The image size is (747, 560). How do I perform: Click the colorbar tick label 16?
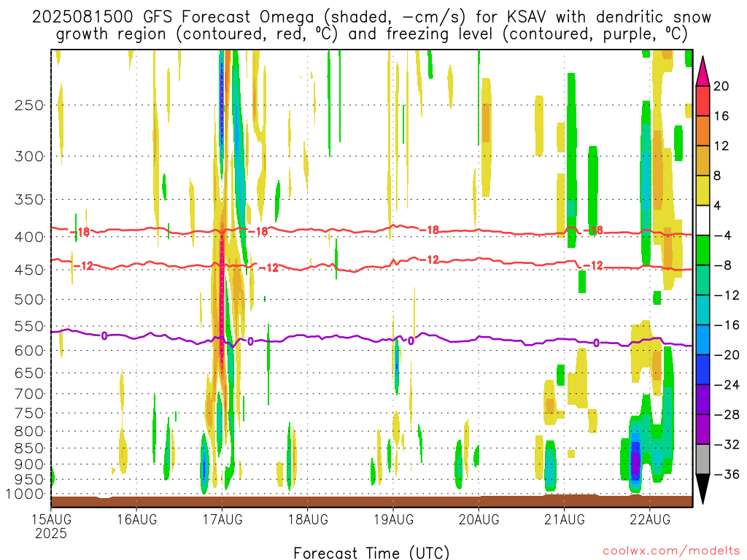pyautogui.click(x=721, y=116)
